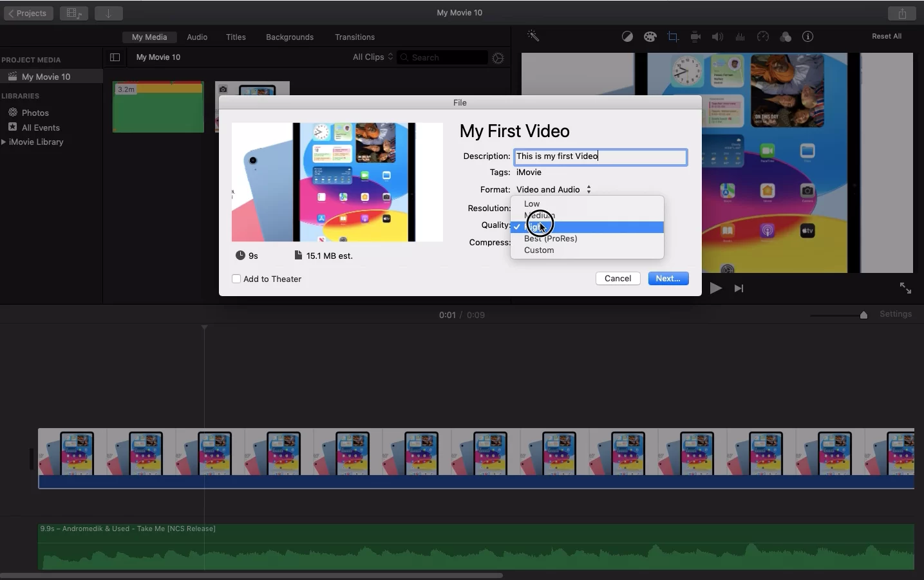Select the green 3.2m clip thumbnail
This screenshot has height=580, width=924.
point(158,107)
